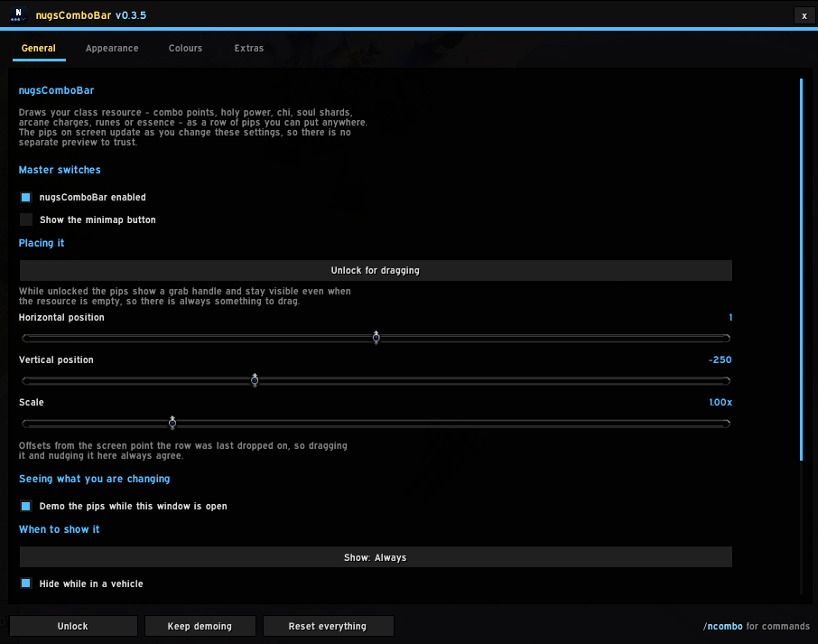The image size is (818, 644).
Task: Close the nugsComboBar settings window
Action: (x=804, y=15)
